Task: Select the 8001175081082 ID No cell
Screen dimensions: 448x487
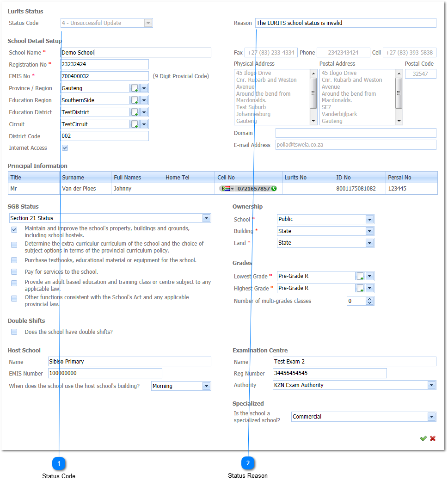Action: point(360,189)
